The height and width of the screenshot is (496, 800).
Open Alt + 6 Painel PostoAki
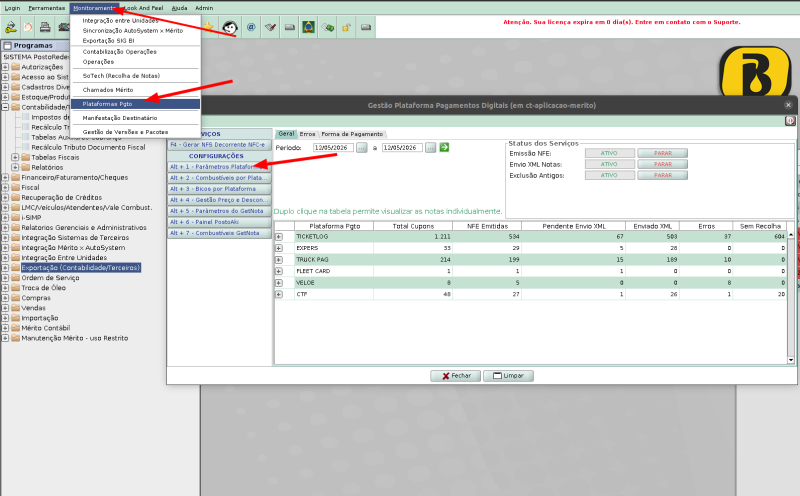click(x=219, y=222)
